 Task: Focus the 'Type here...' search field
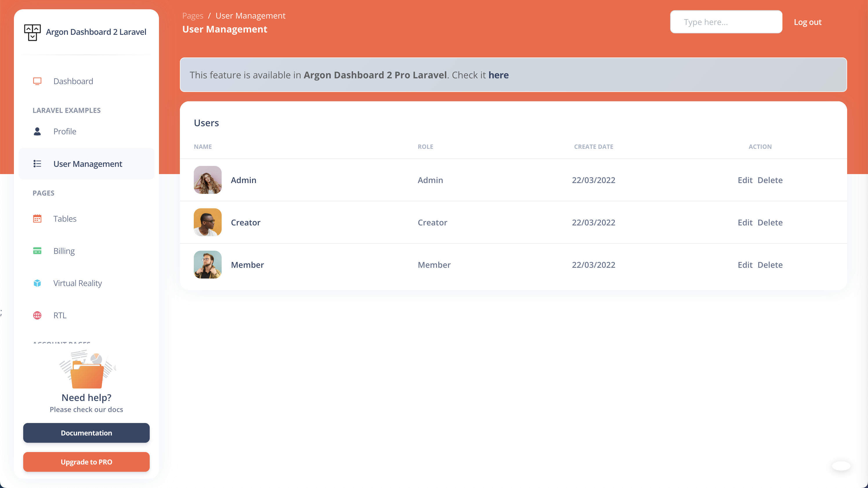726,22
